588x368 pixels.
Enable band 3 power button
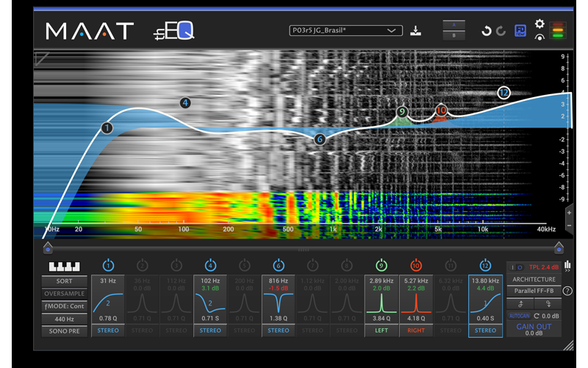pos(176,265)
